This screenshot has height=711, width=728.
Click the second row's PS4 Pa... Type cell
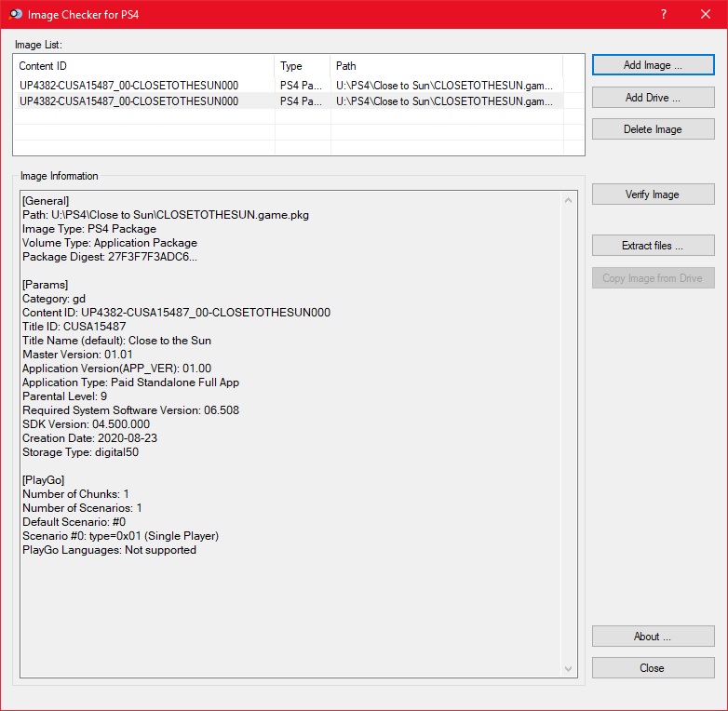[x=301, y=101]
